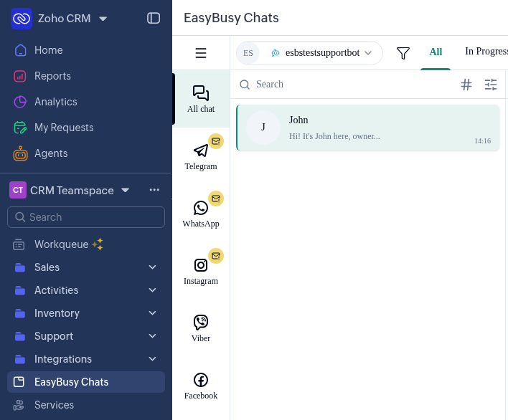
Task: Expand the Activities folder chevron
Action: tap(152, 290)
